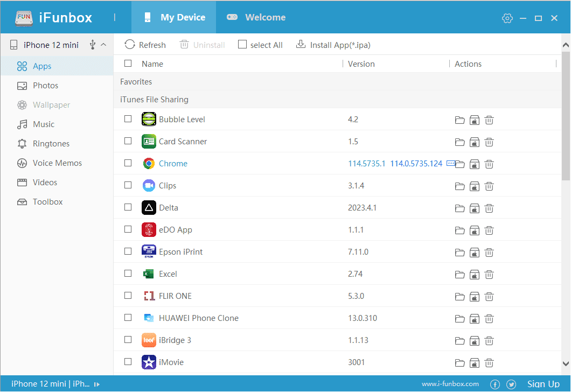Refresh the apps list
Image resolution: width=571 pixels, height=392 pixels.
click(x=145, y=45)
